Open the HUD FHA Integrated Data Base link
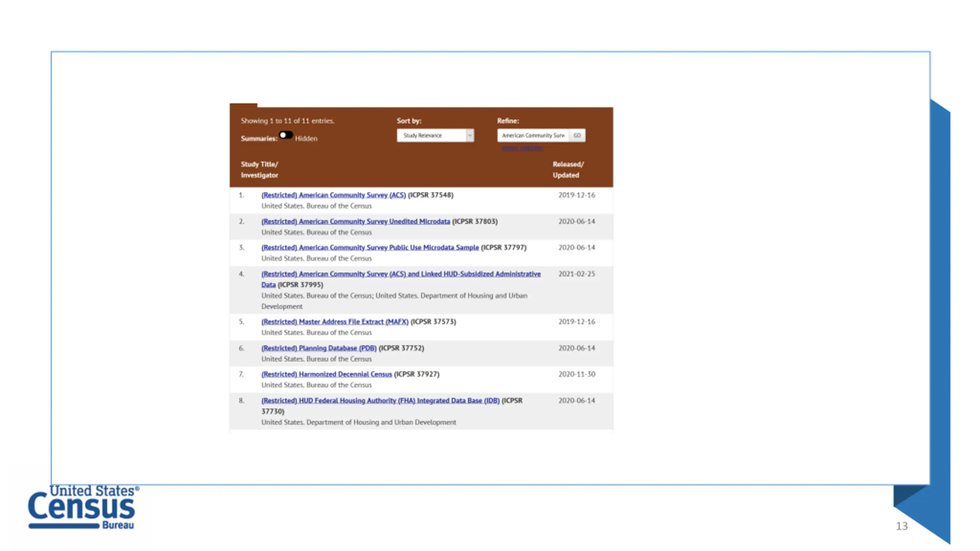 pyautogui.click(x=381, y=401)
